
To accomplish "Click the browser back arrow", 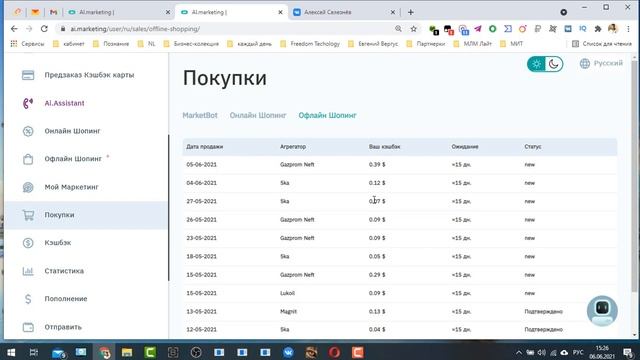I will point(14,29).
